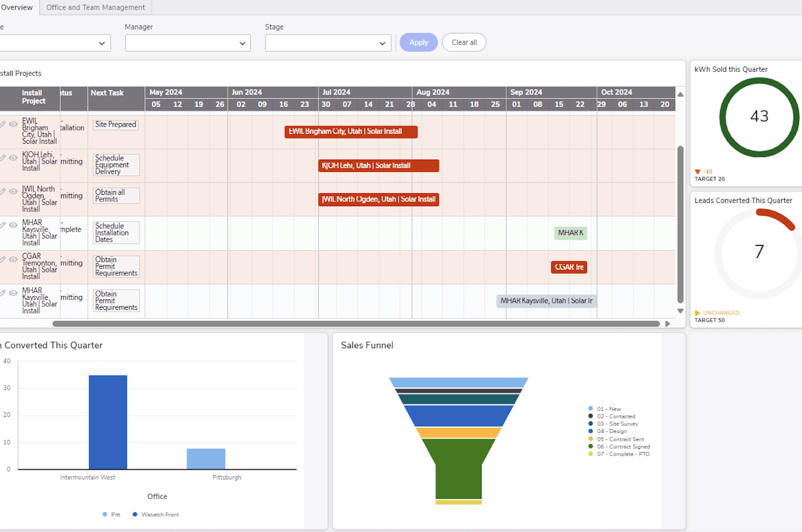The height and width of the screenshot is (532, 802).
Task: Open the view eye icon for KJOH Lehi project
Action: point(13,158)
